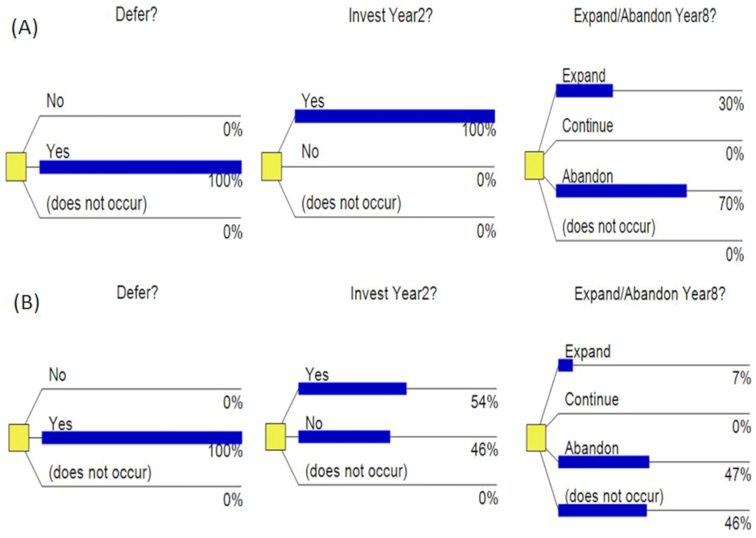Select the blue 47% Abandon bar in panel B
756x538 pixels.
604,462
